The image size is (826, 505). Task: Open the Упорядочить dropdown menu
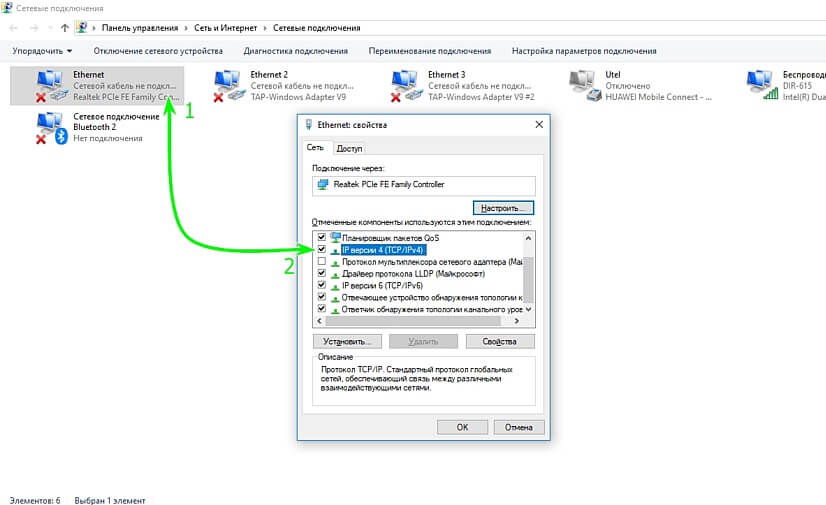coord(42,50)
